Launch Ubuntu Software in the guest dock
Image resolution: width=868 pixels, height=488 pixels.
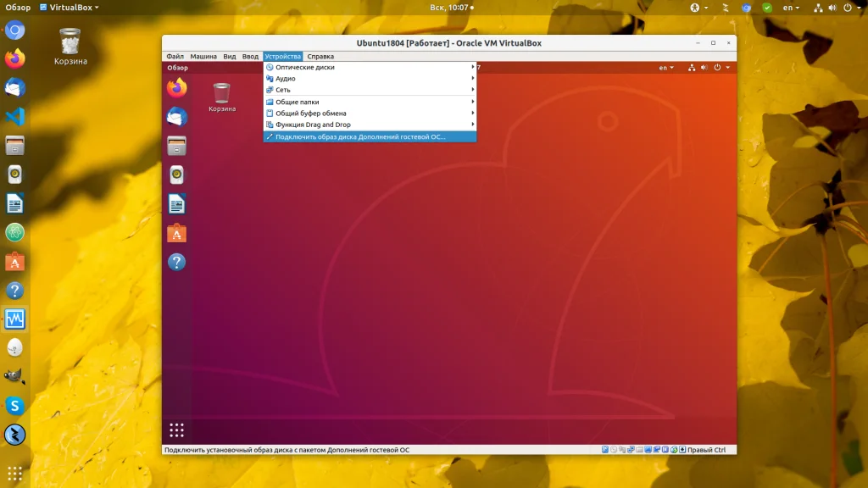(176, 233)
